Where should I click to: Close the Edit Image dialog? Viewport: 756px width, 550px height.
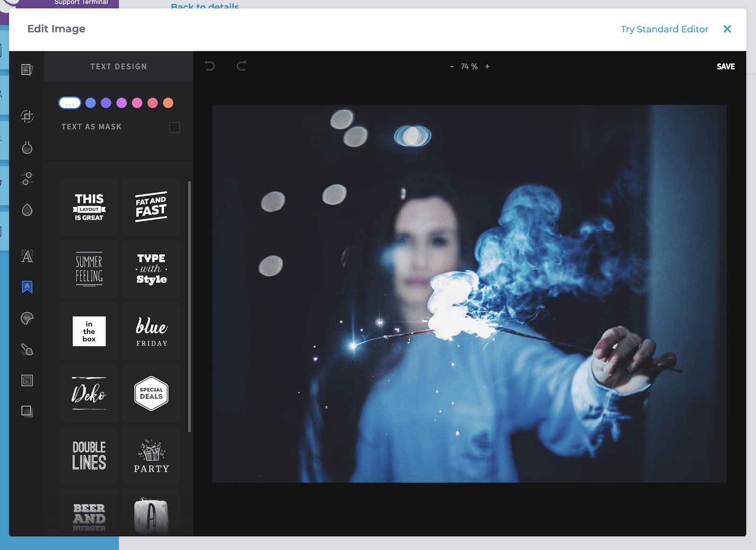(728, 29)
